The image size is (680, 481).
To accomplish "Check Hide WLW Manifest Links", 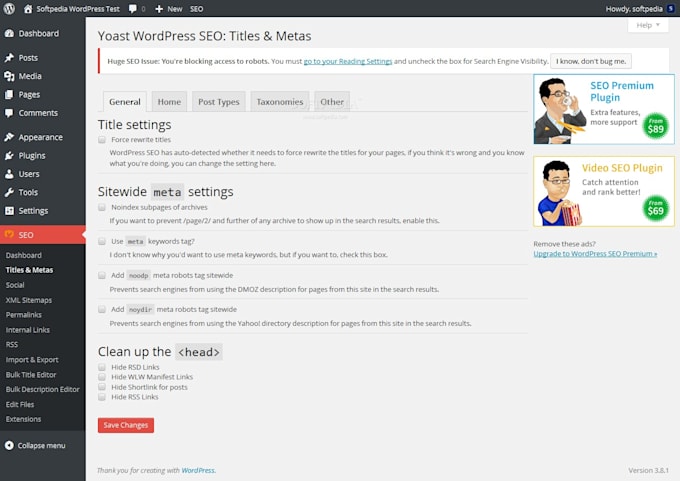I will pos(102,377).
